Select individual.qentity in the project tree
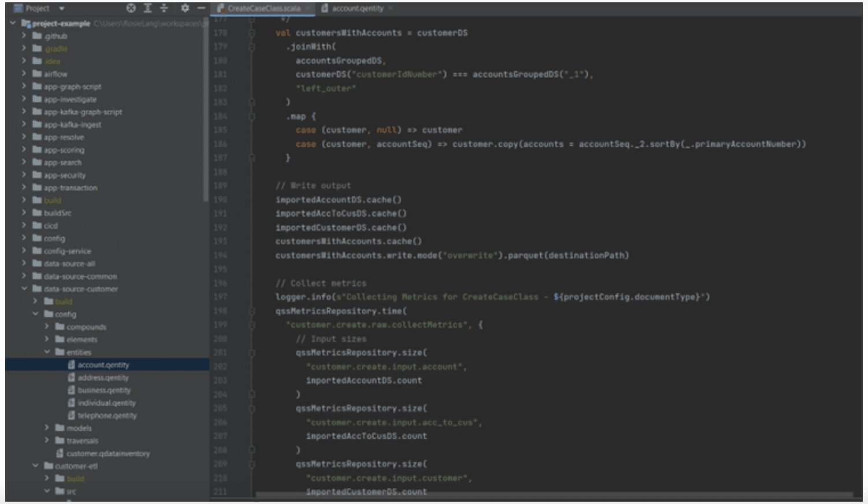 click(x=107, y=403)
